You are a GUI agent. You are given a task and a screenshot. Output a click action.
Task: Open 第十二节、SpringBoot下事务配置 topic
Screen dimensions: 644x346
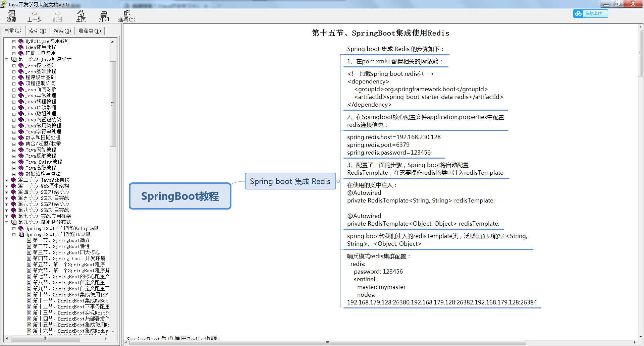71,307
